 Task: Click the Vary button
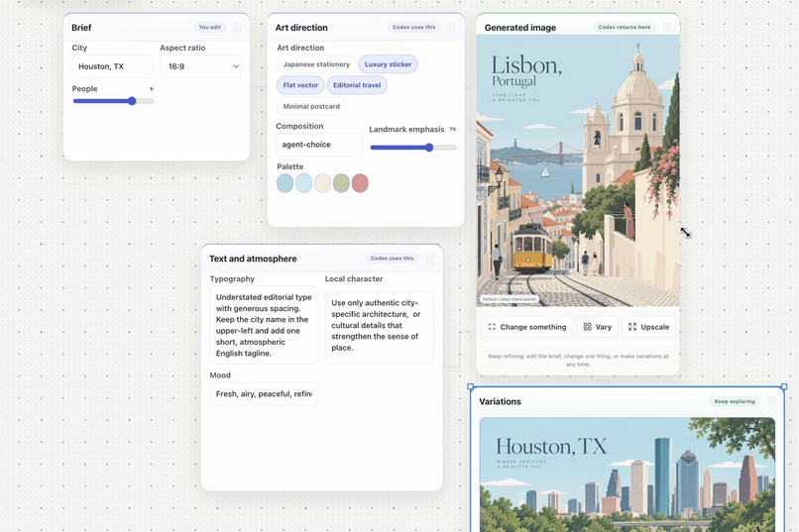597,327
